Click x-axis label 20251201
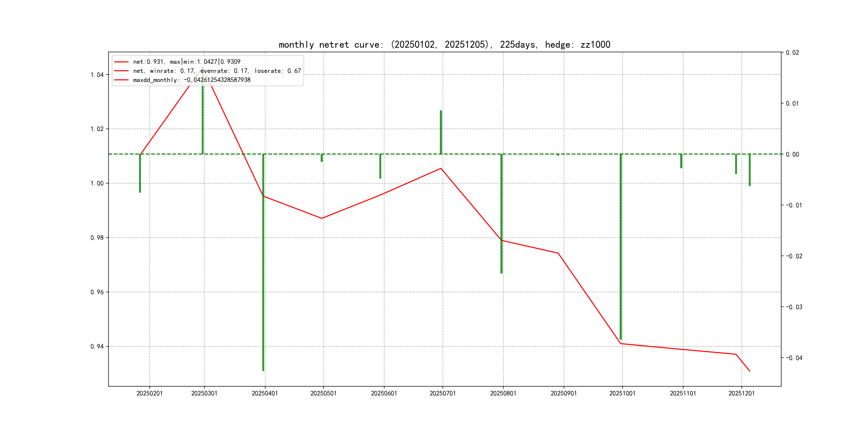This screenshot has height=434, width=868. (742, 393)
